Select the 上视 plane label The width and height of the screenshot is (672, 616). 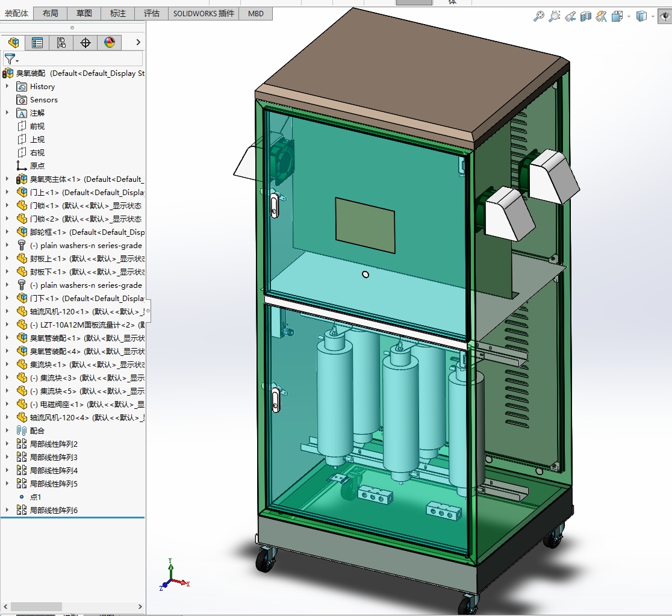pyautogui.click(x=37, y=140)
